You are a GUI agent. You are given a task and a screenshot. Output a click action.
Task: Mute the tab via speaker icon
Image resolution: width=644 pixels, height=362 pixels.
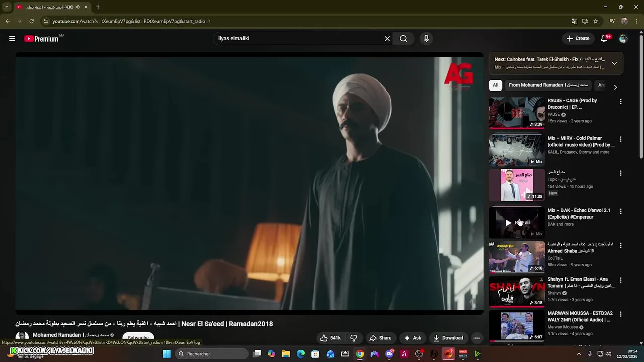point(77,7)
